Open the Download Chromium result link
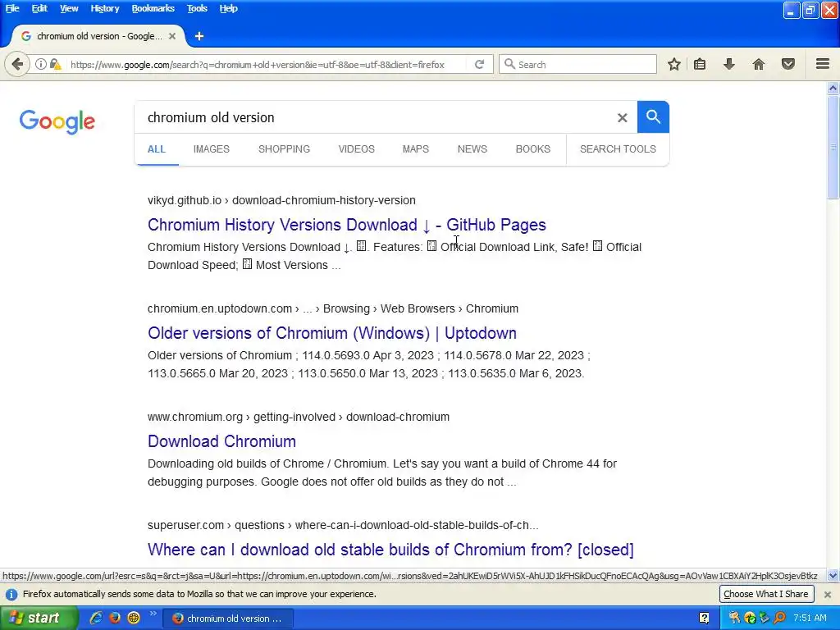 [x=221, y=441]
